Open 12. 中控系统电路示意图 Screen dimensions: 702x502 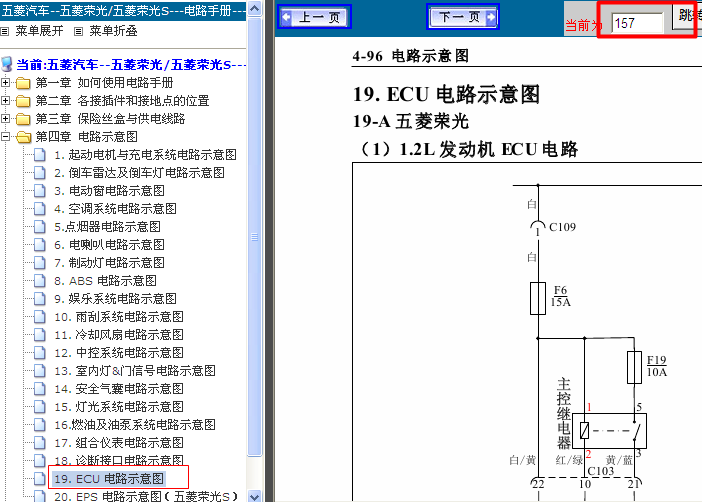coord(119,352)
